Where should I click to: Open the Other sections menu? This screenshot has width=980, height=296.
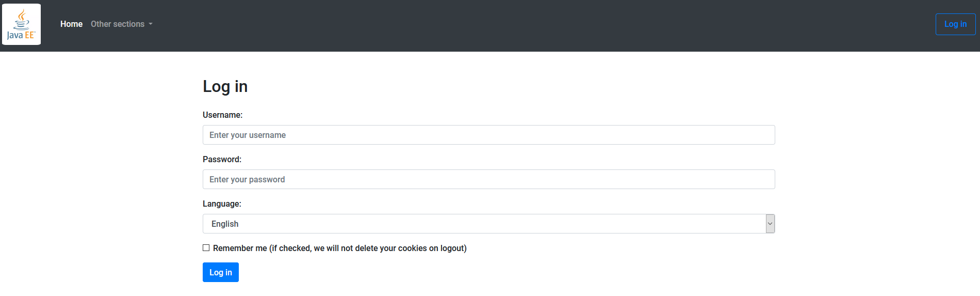point(118,24)
